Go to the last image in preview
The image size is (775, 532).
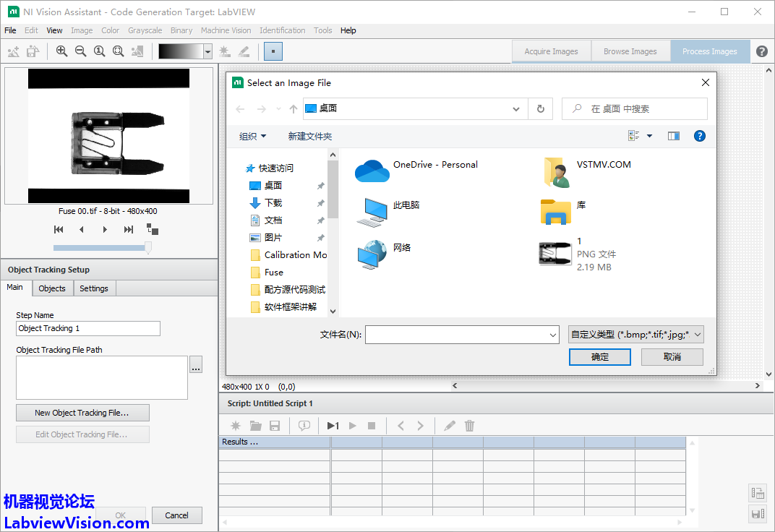[129, 230]
